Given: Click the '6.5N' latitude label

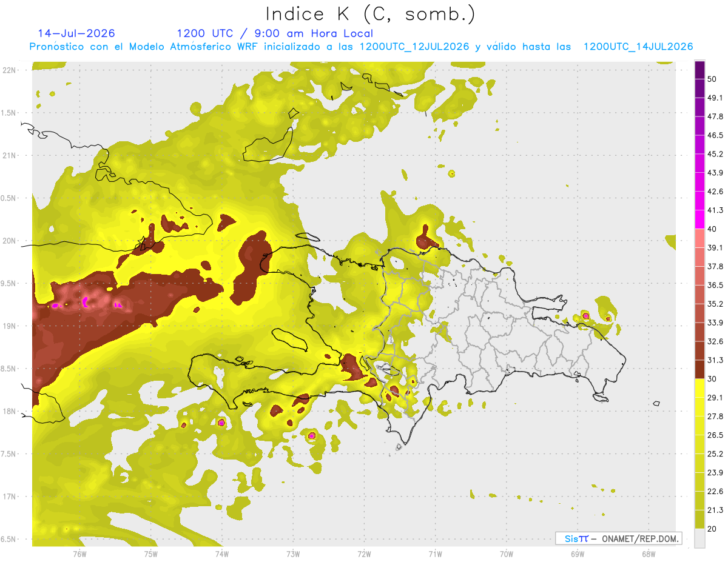Looking at the screenshot, I should (10, 539).
